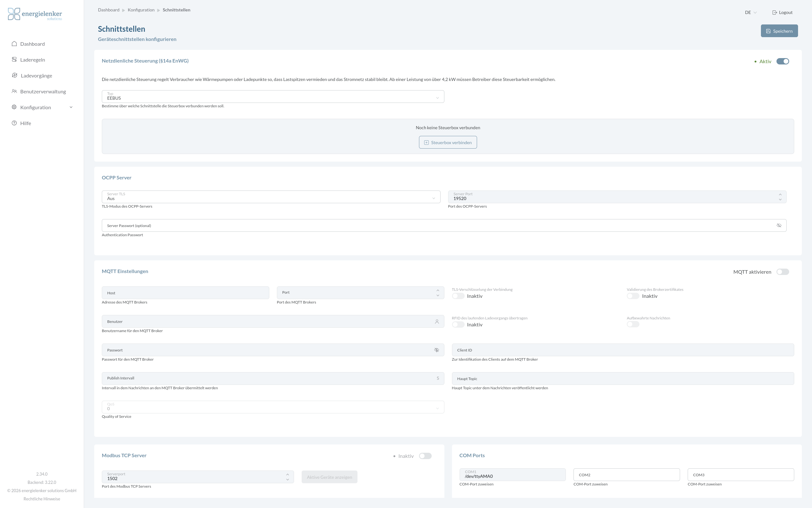Click Steuerbox verbinden button
The height and width of the screenshot is (508, 812).
coord(448,143)
